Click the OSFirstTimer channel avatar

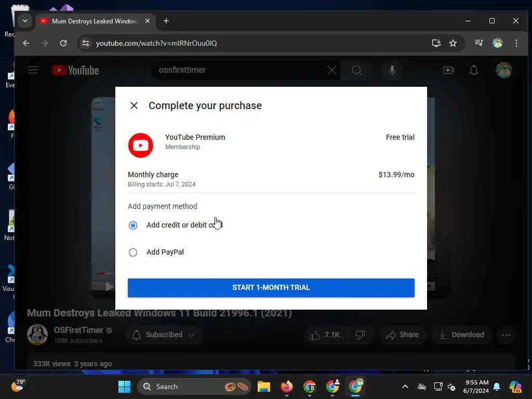click(37, 335)
